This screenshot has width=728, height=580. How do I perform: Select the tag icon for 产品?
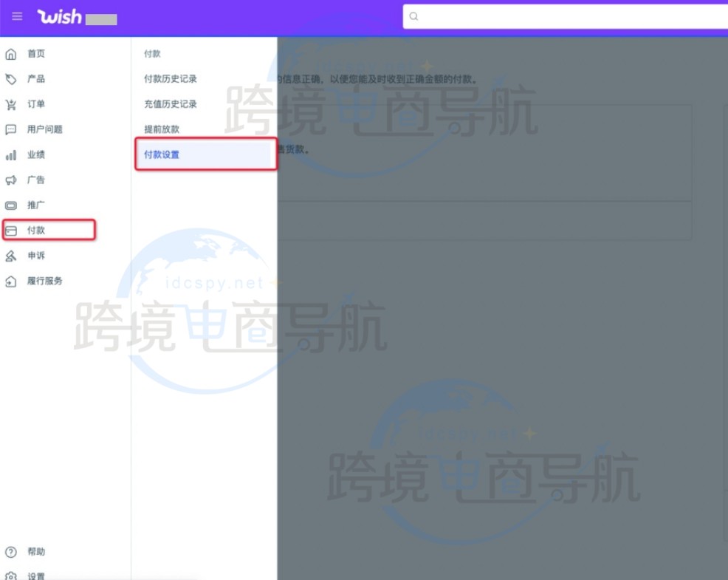tap(11, 79)
